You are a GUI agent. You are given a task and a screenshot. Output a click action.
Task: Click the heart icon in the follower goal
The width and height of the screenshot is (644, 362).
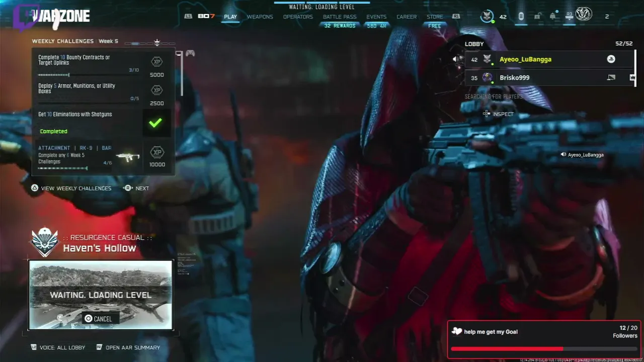(x=456, y=331)
